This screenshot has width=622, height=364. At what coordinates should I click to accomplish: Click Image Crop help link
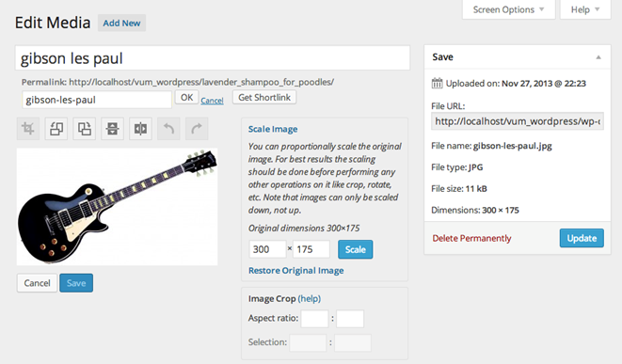click(310, 298)
